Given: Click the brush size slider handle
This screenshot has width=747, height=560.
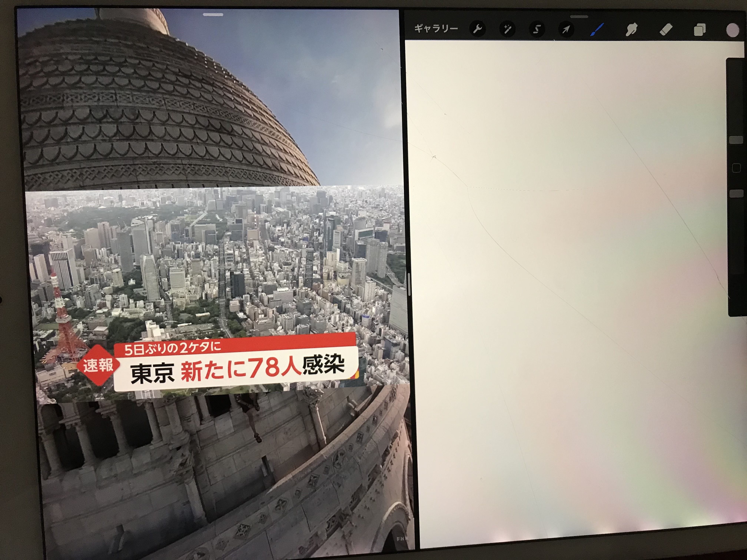Looking at the screenshot, I should point(736,140).
